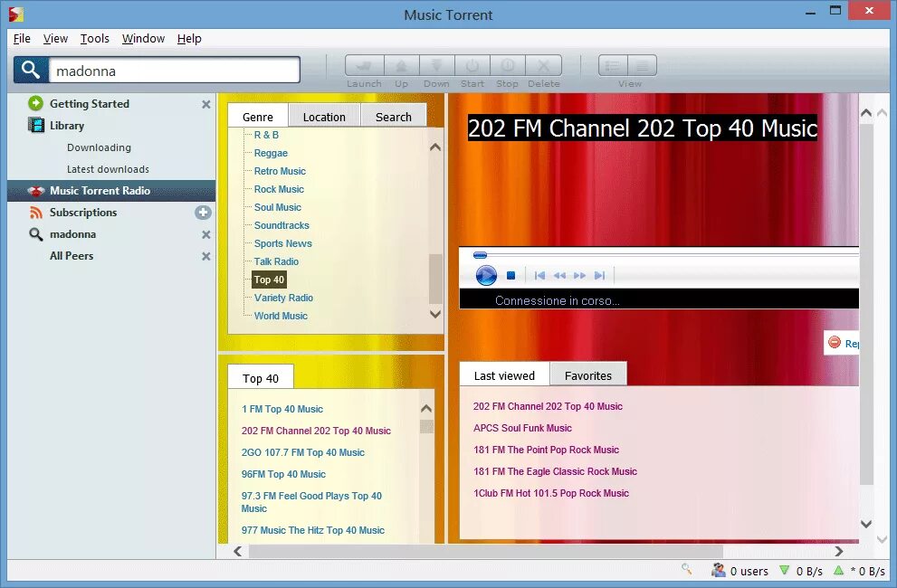Open the File menu
897x588 pixels.
click(22, 38)
